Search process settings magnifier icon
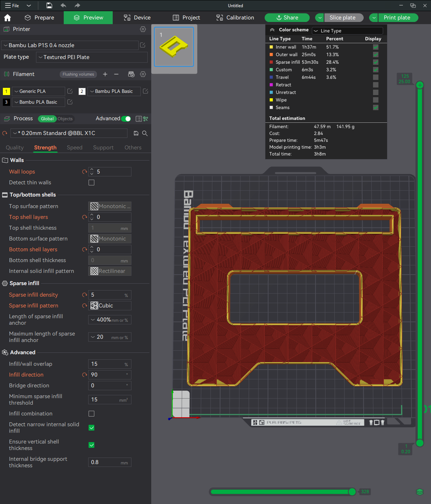The image size is (431, 504). (145, 133)
